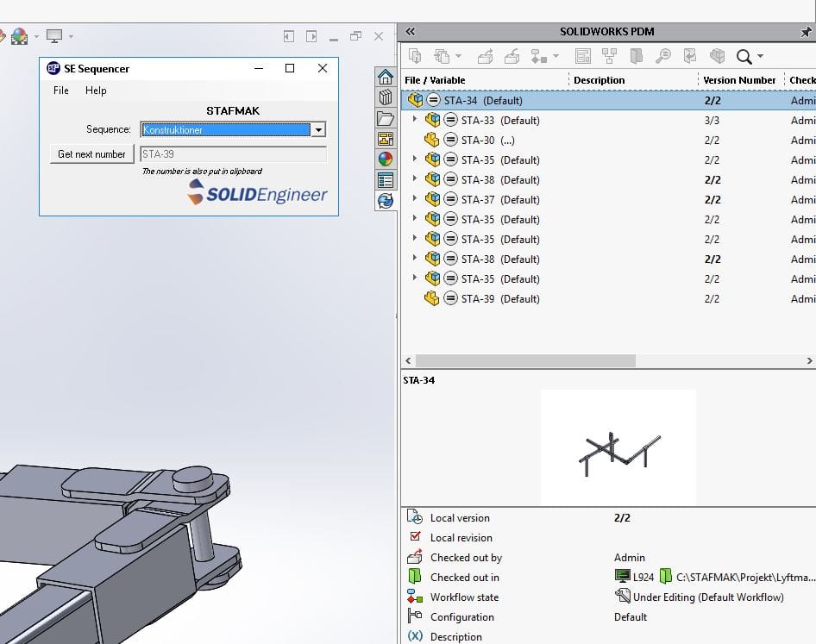Click the Version Number column header
Viewport: 816px width, 644px height.
coord(739,80)
